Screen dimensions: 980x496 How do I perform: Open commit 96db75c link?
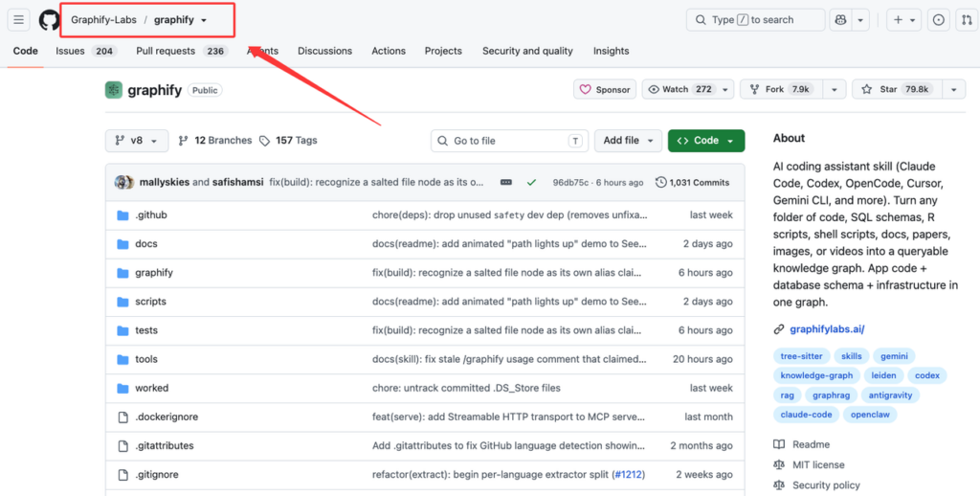click(x=570, y=183)
